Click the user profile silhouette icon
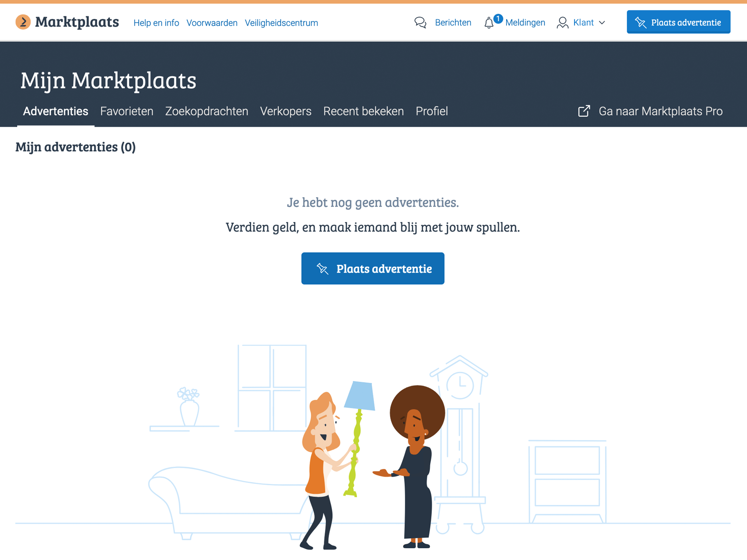747x560 pixels. (x=562, y=23)
